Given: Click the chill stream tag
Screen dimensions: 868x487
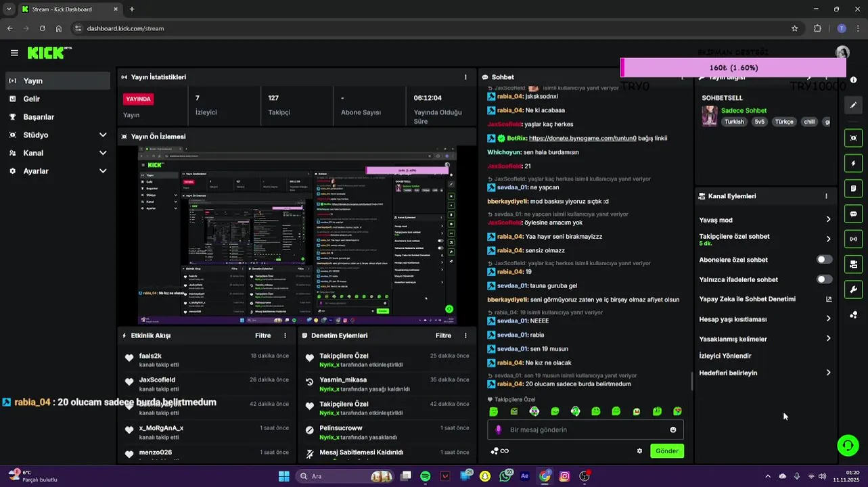Looking at the screenshot, I should coord(809,122).
